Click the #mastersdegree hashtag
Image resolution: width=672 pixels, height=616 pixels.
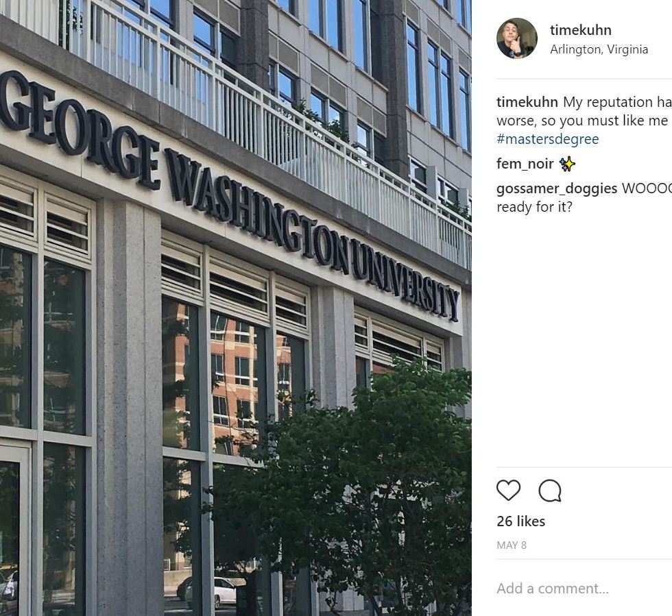[x=547, y=139]
